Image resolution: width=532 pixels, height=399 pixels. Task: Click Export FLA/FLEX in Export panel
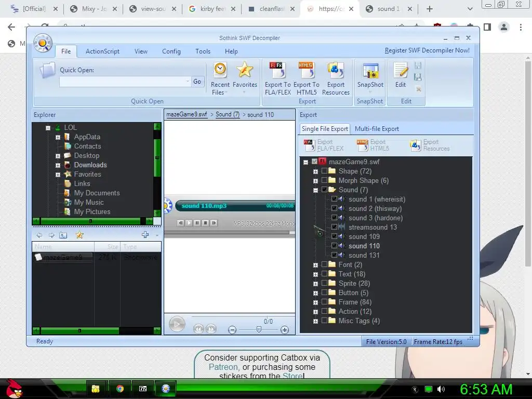pos(324,145)
